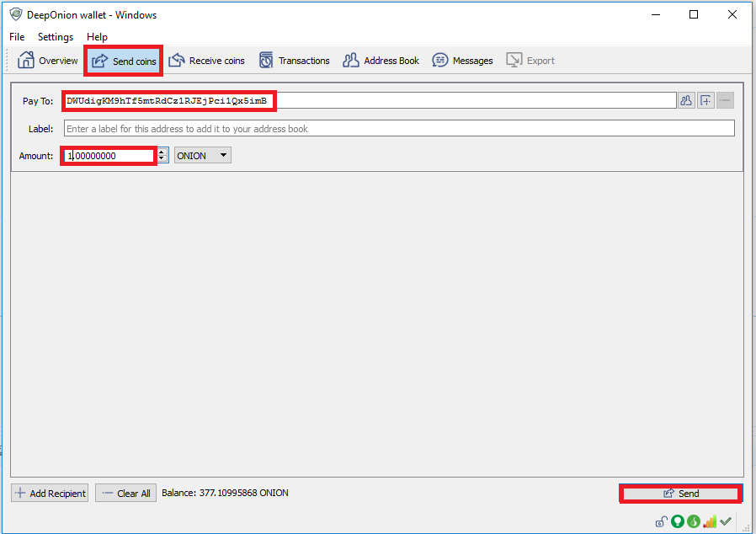This screenshot has height=534, width=756.
Task: Open the Overview tab
Action: pyautogui.click(x=47, y=61)
